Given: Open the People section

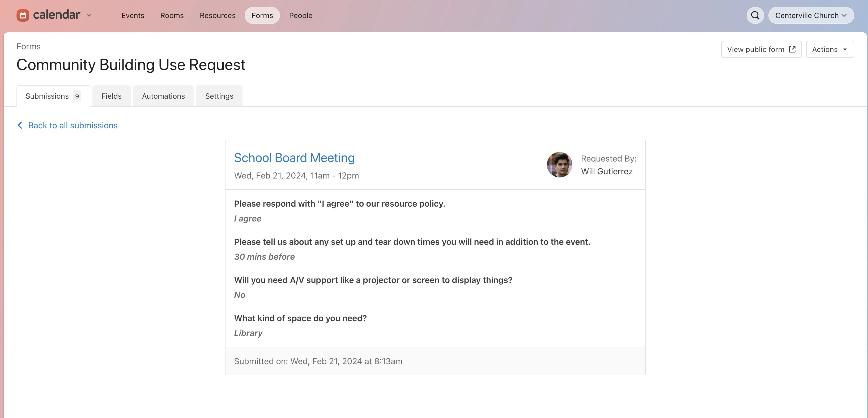Looking at the screenshot, I should tap(300, 15).
